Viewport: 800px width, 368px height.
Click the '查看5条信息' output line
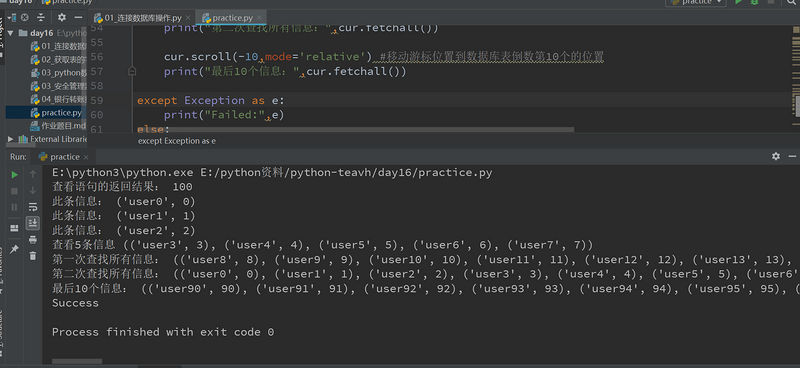(322, 245)
